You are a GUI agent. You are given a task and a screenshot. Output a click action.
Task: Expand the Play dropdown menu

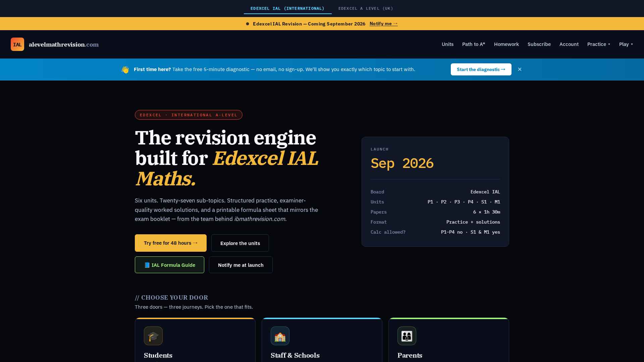coord(626,44)
